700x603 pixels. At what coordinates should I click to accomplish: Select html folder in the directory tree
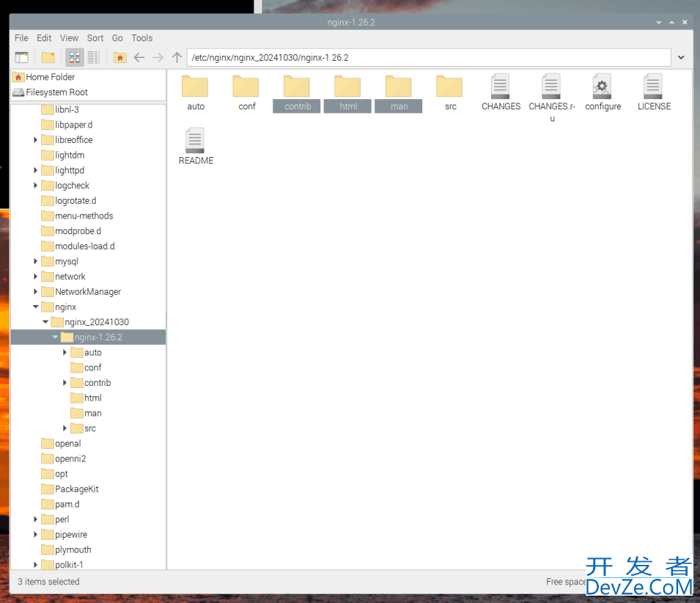click(x=86, y=398)
